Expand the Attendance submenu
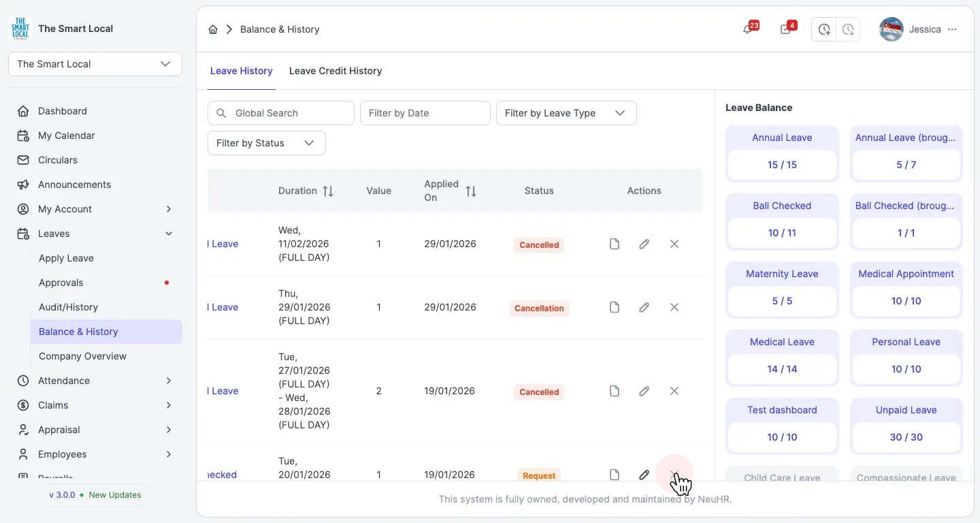 click(169, 381)
